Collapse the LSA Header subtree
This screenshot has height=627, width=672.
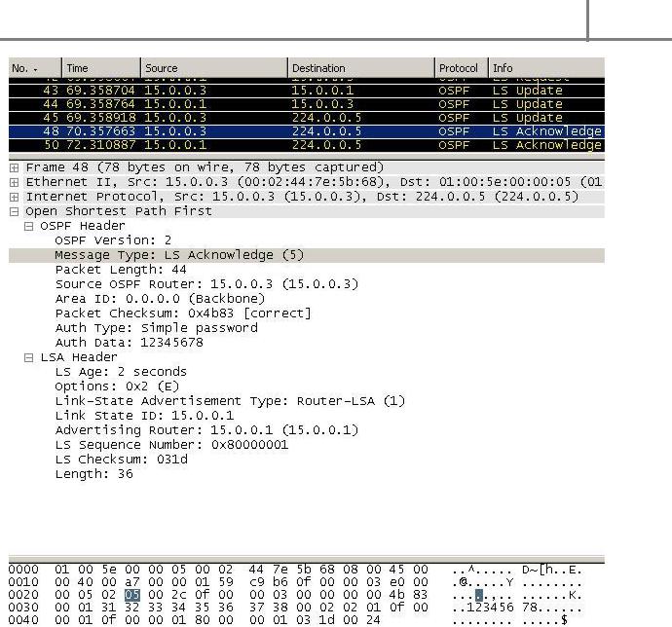pos(28,357)
